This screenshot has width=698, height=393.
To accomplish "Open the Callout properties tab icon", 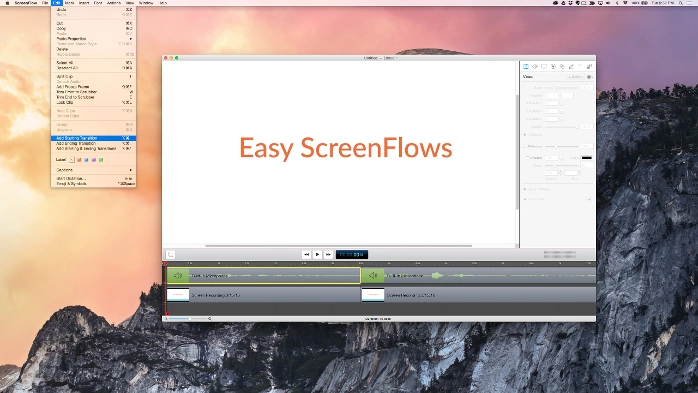I will [553, 66].
